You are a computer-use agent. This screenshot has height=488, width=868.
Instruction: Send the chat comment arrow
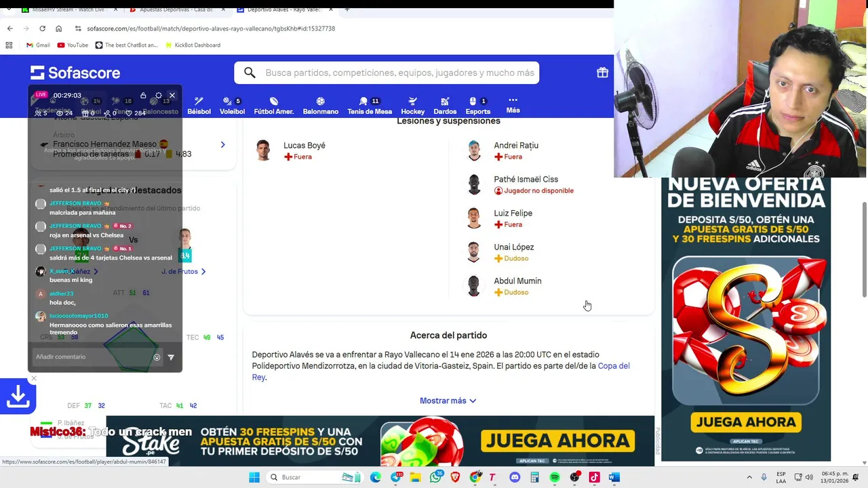171,357
